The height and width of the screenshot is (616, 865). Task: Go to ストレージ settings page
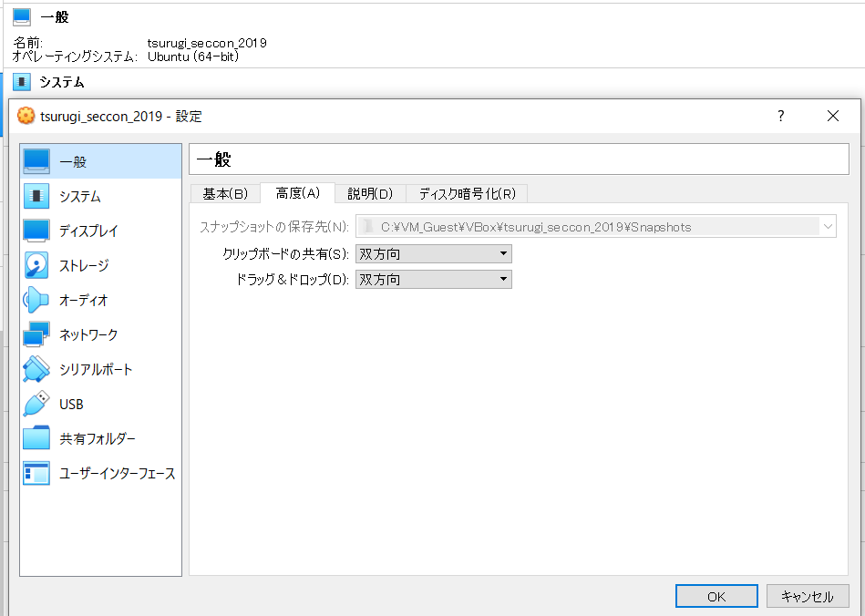101,266
